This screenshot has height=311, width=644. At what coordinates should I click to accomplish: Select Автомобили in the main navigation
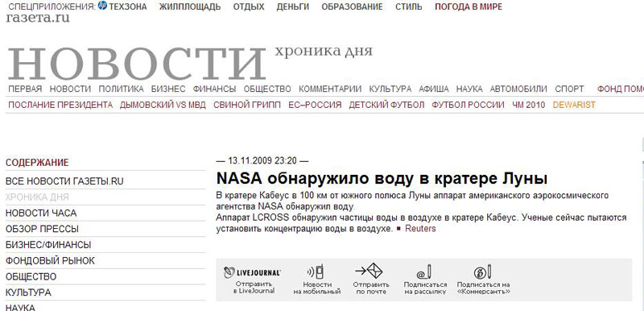click(518, 89)
